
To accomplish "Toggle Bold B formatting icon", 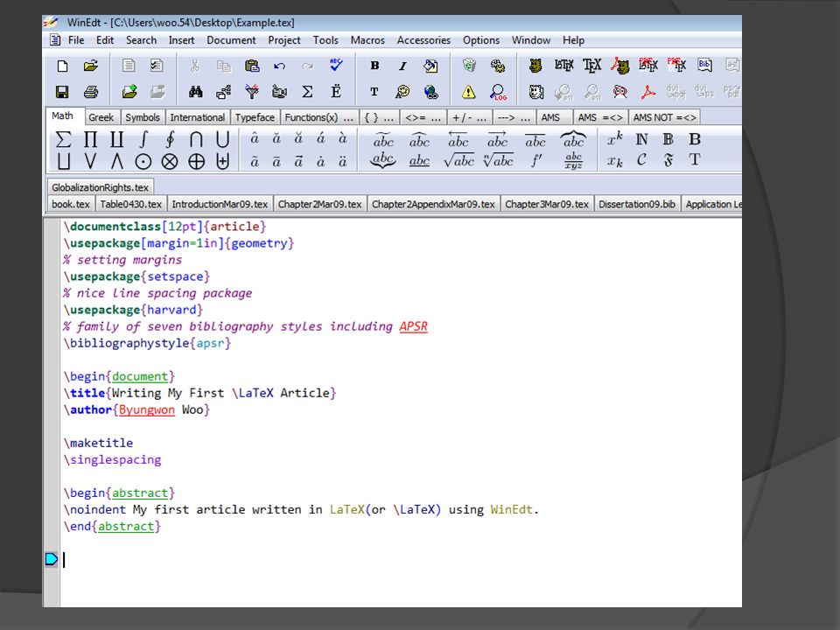I will click(374, 66).
